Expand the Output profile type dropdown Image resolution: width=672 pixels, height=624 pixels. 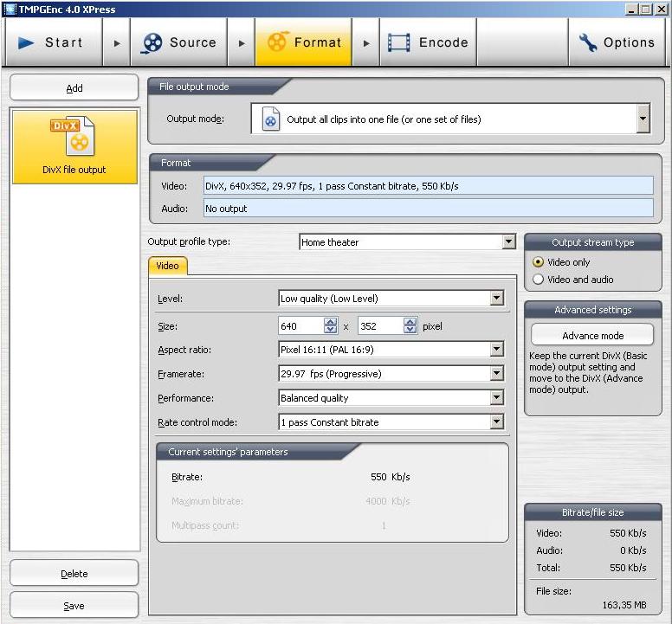508,241
